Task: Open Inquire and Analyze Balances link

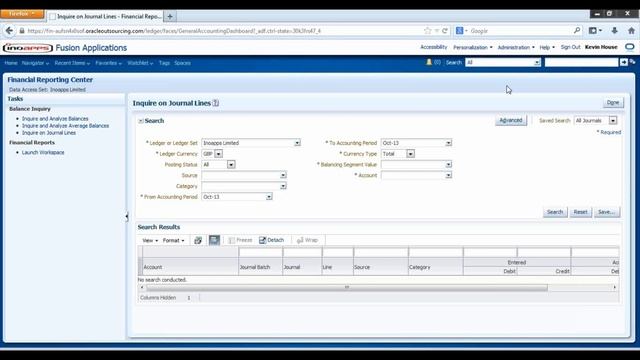Action: tap(55, 119)
